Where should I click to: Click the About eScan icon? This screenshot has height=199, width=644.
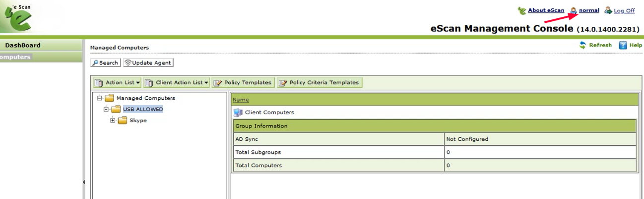click(522, 10)
